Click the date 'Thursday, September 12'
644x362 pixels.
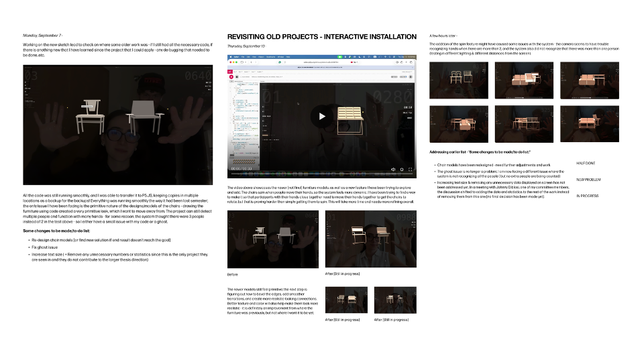point(246,46)
